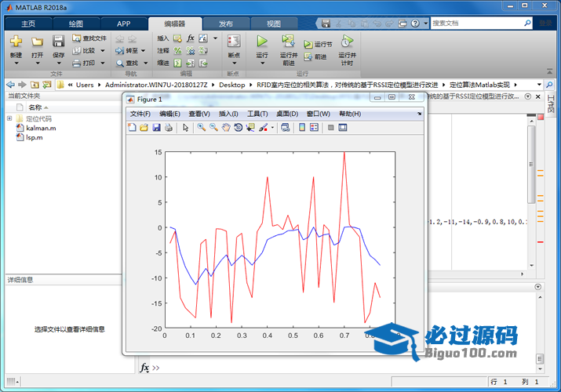Click Figure 1 insert colorbar icon
561x392 pixels.
(x=302, y=128)
